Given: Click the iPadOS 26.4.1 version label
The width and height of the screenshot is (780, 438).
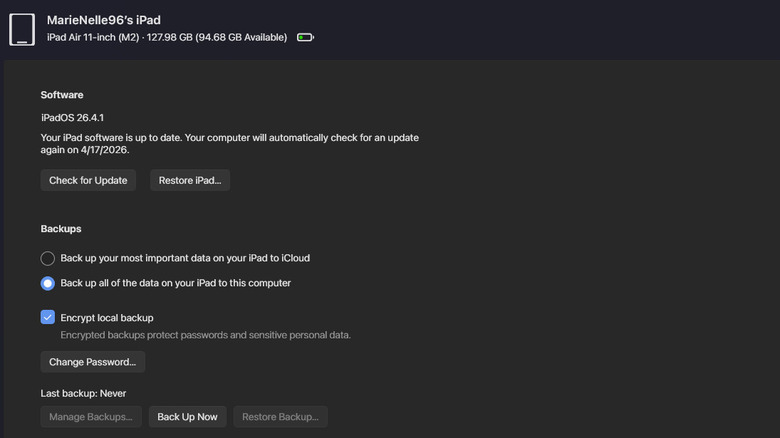Looking at the screenshot, I should [x=72, y=118].
